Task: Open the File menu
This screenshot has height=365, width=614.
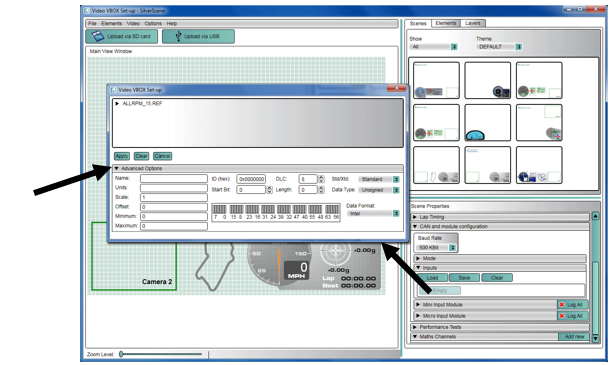Action: point(92,23)
